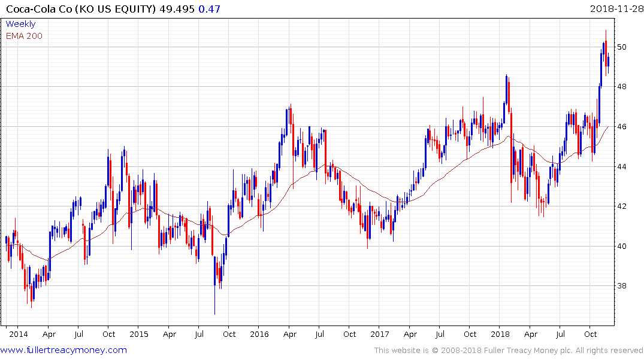This screenshot has height=359, width=644.
Task: Click the EMA 200 legend label
Action: [24, 36]
